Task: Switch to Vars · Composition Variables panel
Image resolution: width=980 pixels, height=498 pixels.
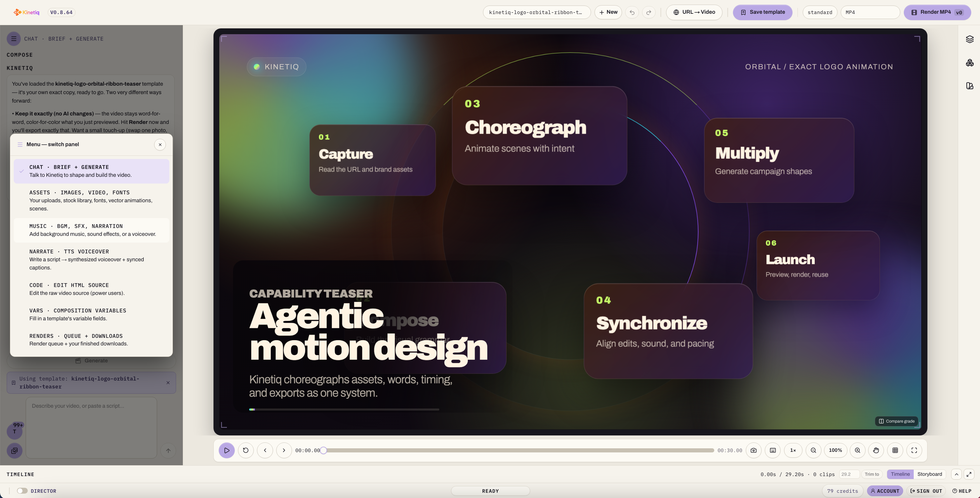Action: point(91,314)
